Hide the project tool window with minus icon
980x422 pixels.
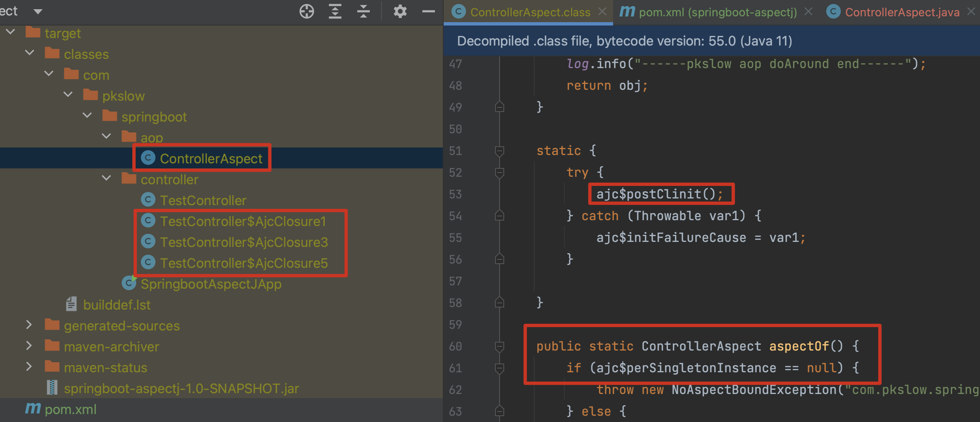pyautogui.click(x=428, y=11)
